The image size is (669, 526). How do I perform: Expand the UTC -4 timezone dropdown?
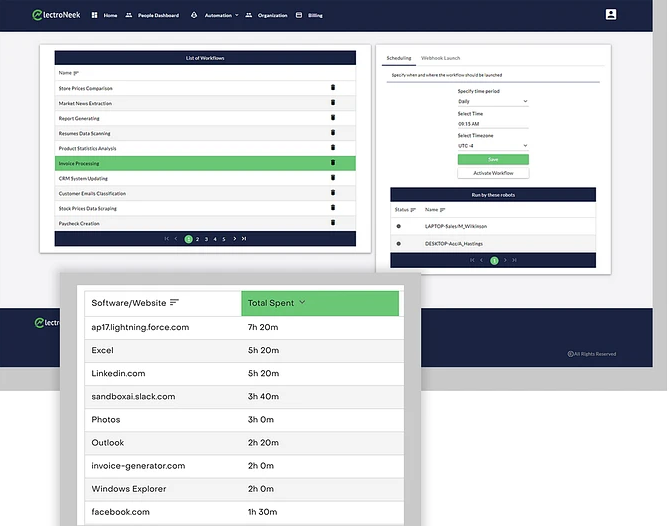[492, 146]
